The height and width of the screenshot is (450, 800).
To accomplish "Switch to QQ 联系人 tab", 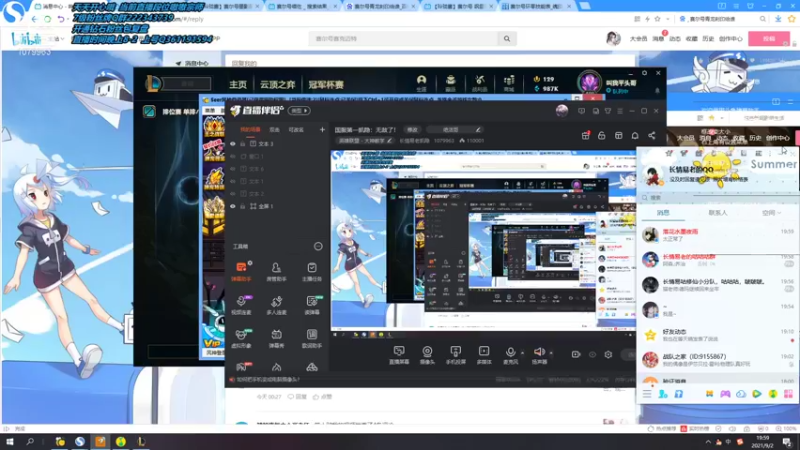I will coord(718,213).
